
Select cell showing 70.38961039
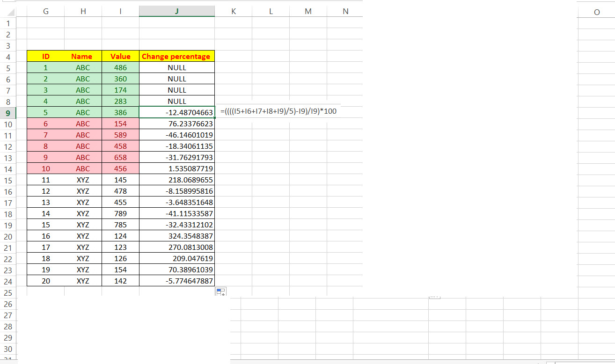(177, 269)
